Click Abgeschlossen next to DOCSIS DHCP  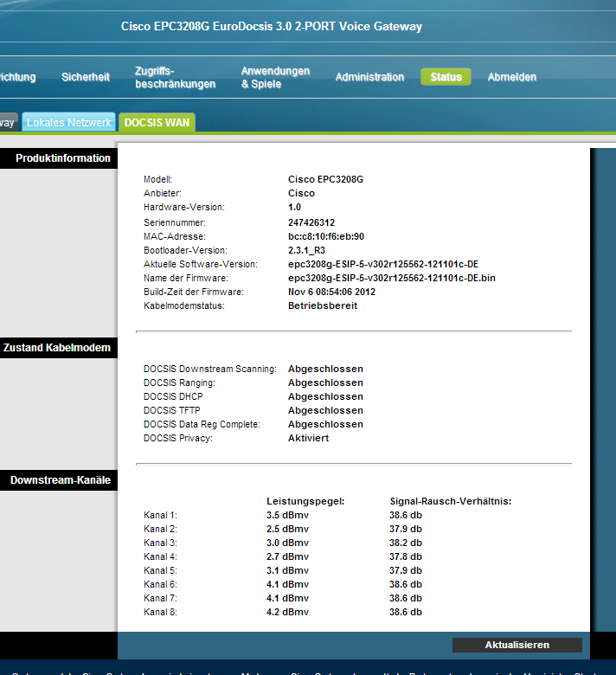(325, 396)
